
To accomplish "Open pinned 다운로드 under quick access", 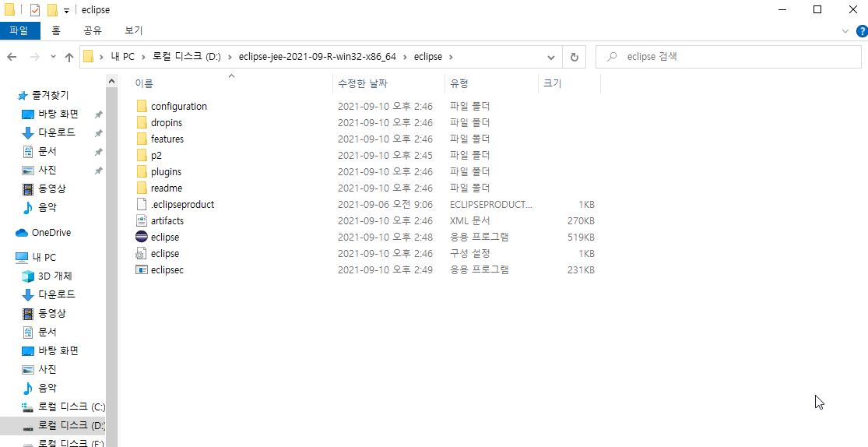I will [48, 133].
